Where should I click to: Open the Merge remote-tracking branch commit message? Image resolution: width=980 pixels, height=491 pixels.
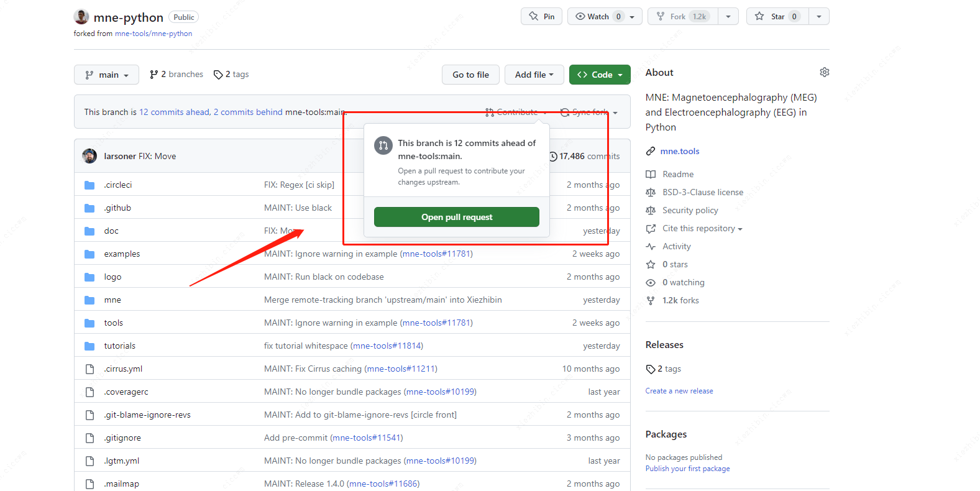coord(383,300)
